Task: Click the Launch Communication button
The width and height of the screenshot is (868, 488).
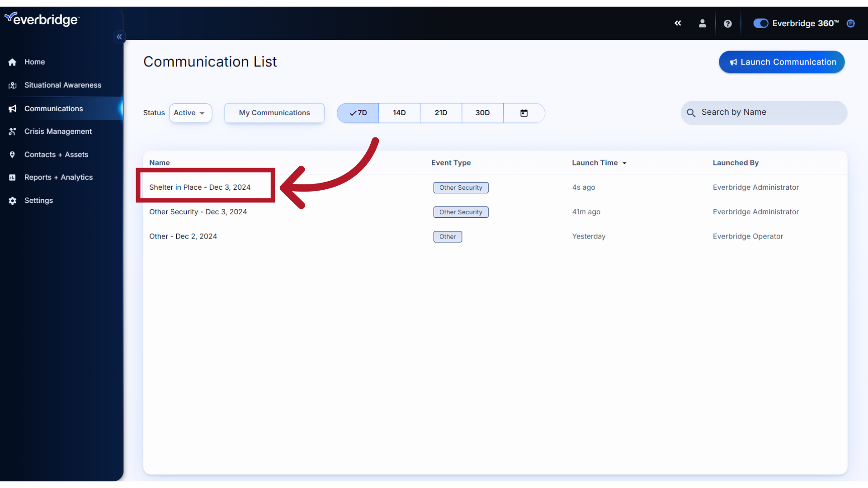Action: click(782, 61)
